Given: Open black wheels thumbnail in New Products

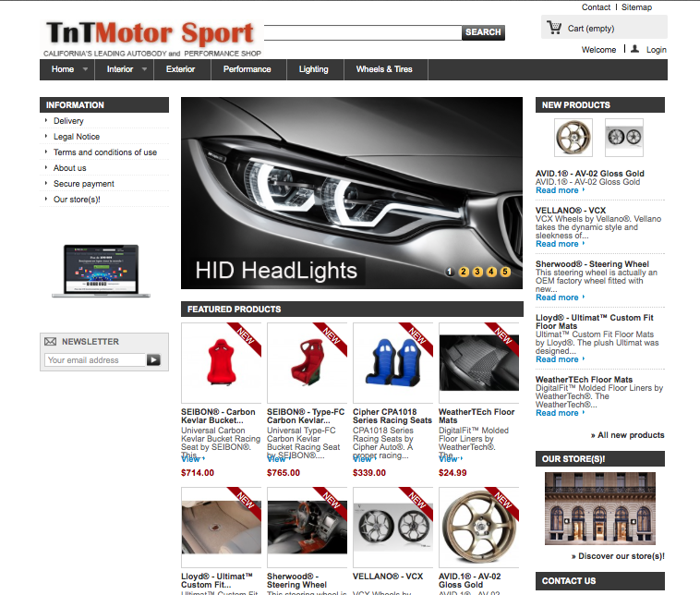Looking at the screenshot, I should 624,137.
